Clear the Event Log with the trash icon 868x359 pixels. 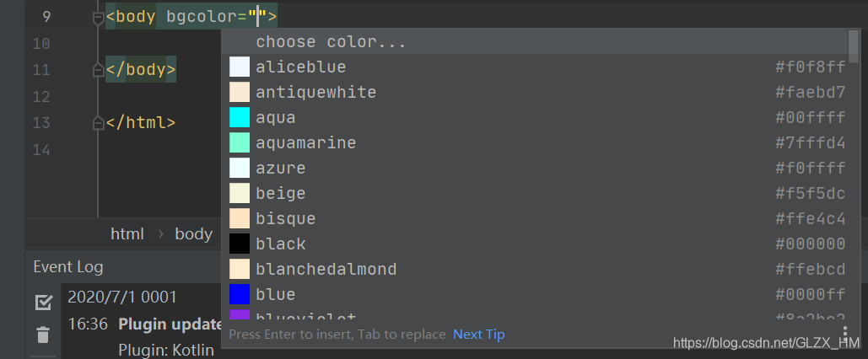point(43,335)
